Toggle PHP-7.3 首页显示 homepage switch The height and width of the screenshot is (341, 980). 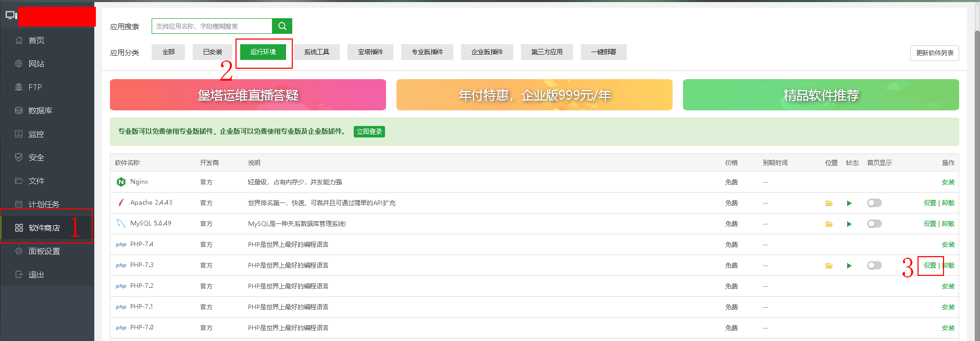[874, 266]
